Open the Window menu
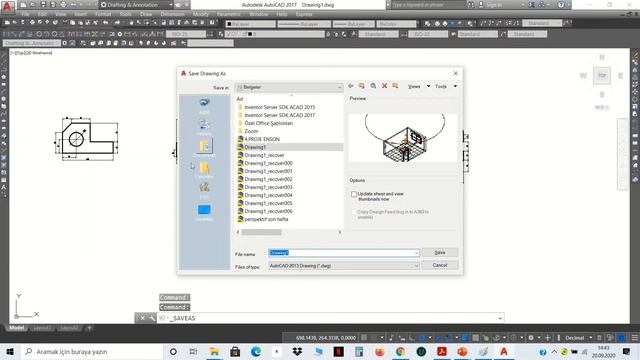This screenshot has width=640, height=360. [x=258, y=14]
